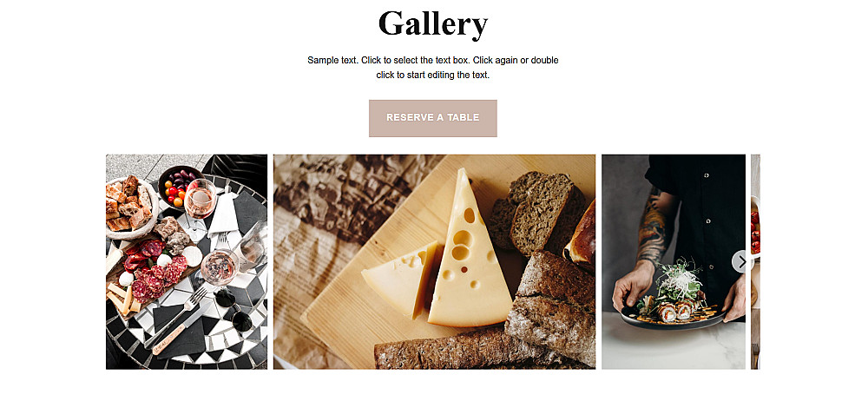
Task: Click the sushi rolls on the black plate
Action: tap(674, 310)
